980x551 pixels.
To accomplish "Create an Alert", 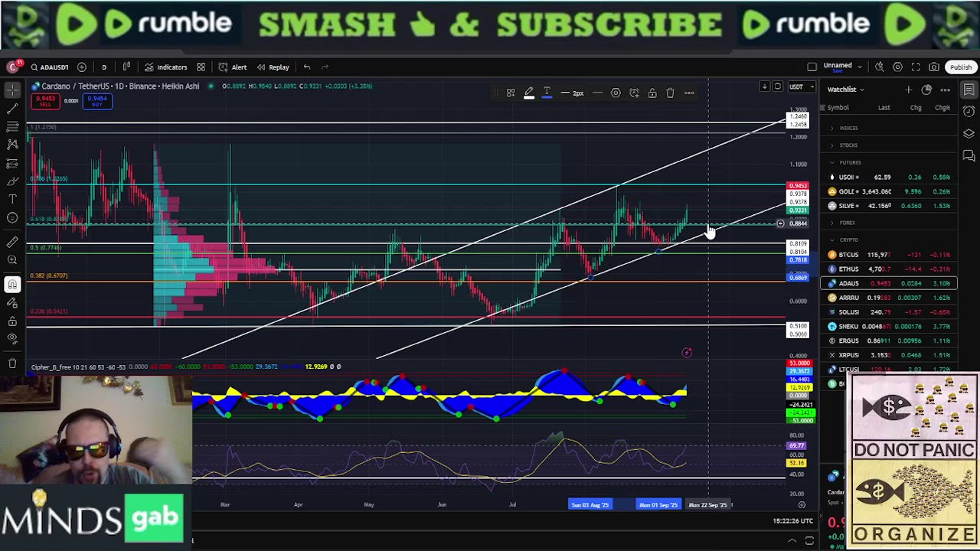I will pyautogui.click(x=233, y=67).
